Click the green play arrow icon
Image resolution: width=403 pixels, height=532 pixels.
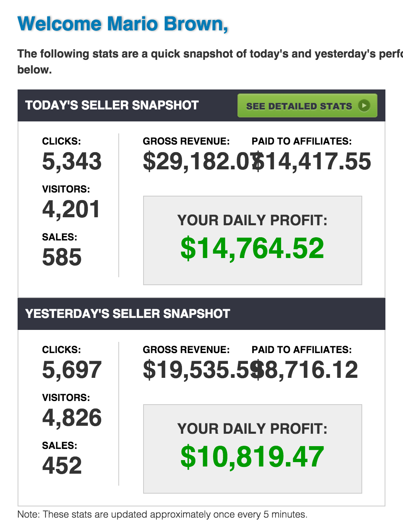364,106
